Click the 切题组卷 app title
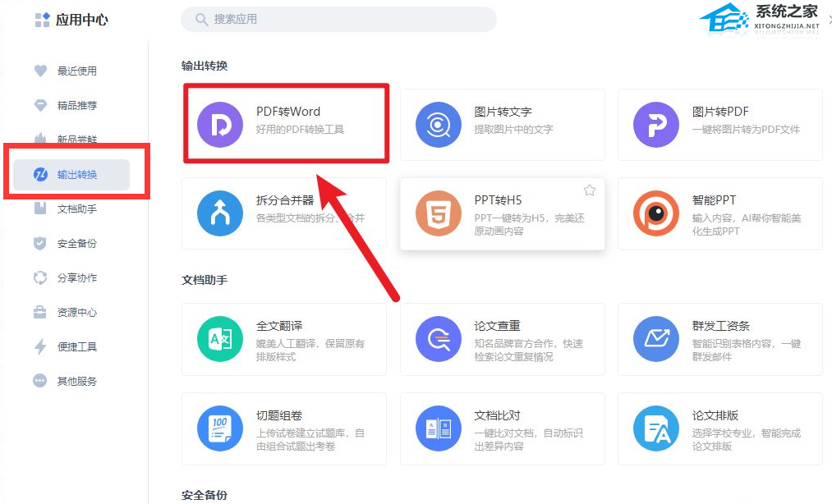 pyautogui.click(x=279, y=415)
